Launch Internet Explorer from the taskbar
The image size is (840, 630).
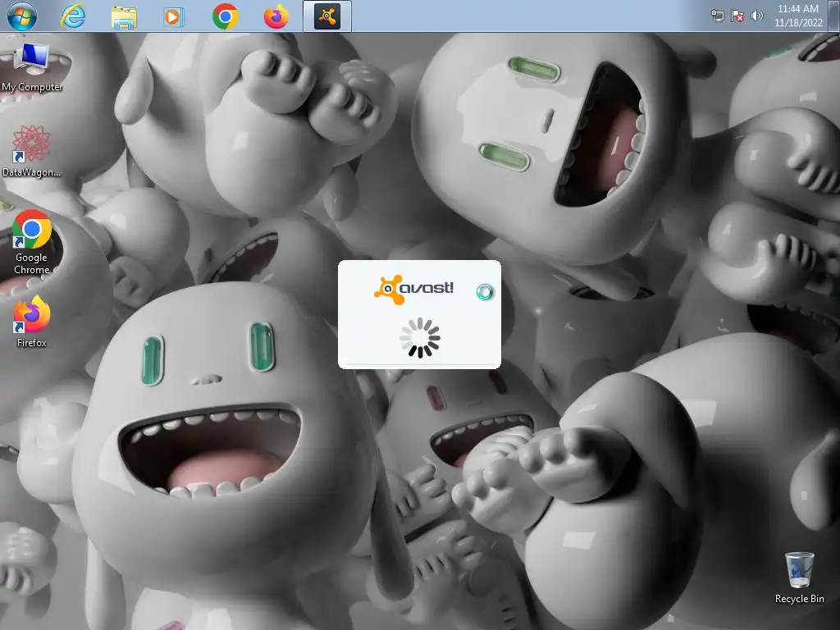pos(73,16)
